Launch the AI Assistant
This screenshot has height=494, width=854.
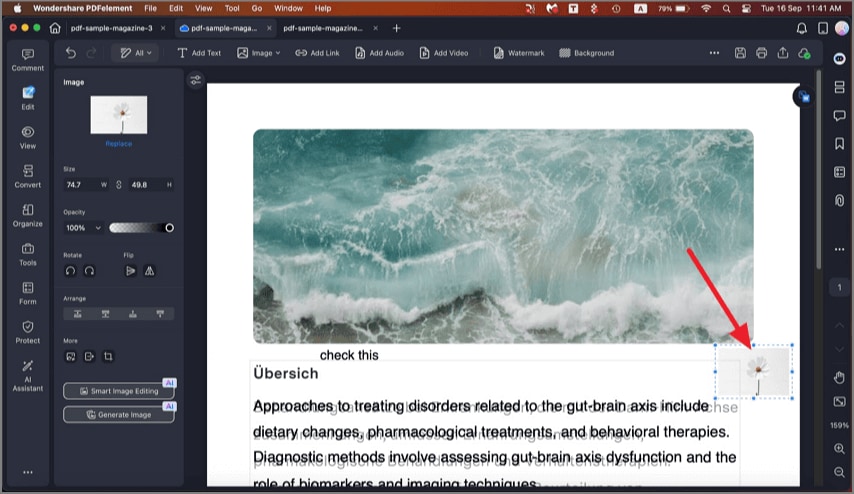point(28,375)
